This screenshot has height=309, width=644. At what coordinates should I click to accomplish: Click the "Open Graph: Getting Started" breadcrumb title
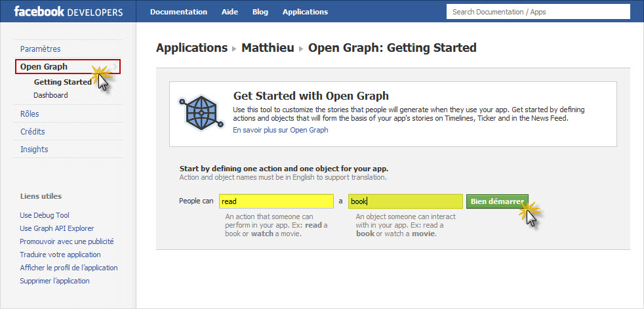click(x=392, y=48)
